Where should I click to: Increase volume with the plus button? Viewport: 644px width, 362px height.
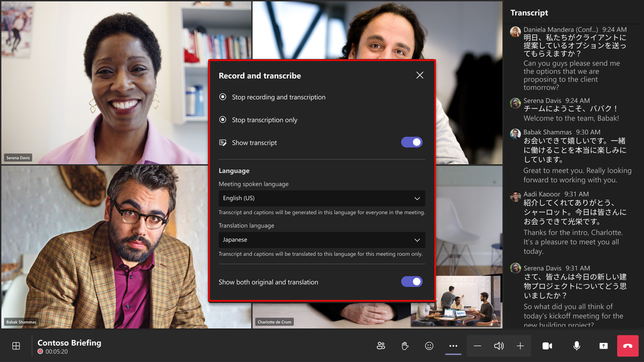tap(520, 346)
